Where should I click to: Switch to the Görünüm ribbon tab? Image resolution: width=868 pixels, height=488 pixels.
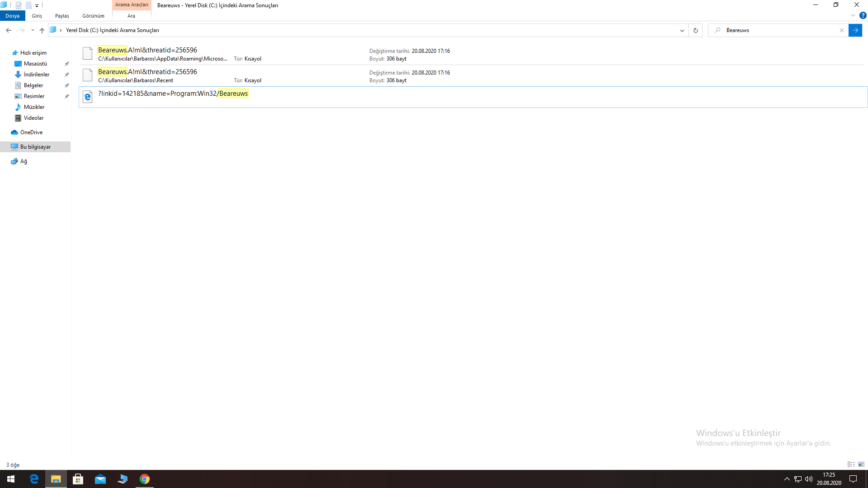(x=93, y=16)
